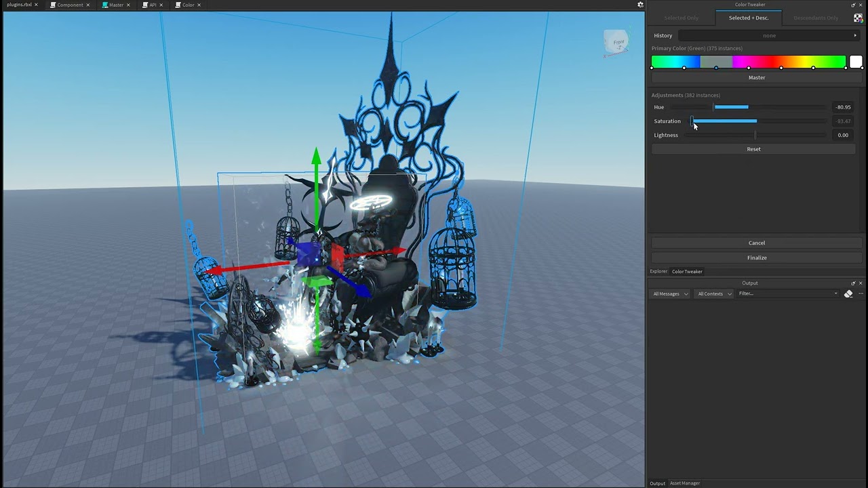Pop out the Output panel

(x=853, y=283)
